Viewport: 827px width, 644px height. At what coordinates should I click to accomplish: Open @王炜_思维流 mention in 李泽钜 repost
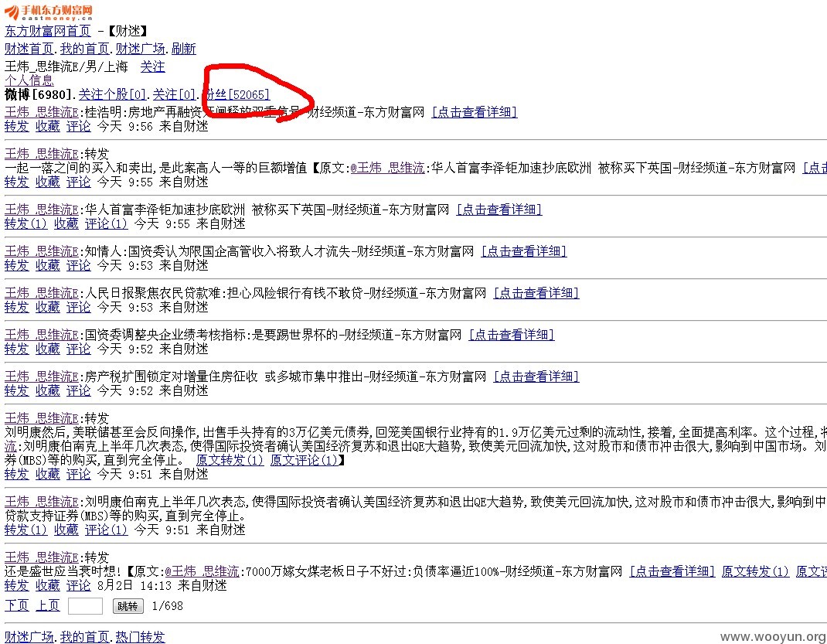[x=387, y=168]
